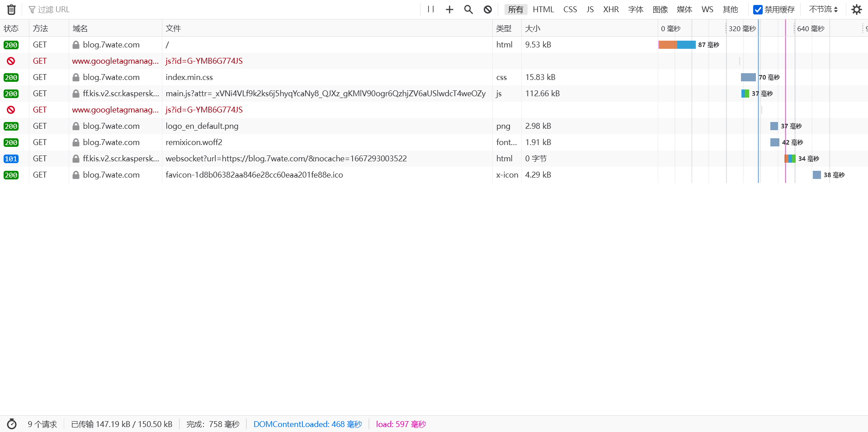Click lock icon on index.min.css row
Screen dimensions: 868x432
76,77
